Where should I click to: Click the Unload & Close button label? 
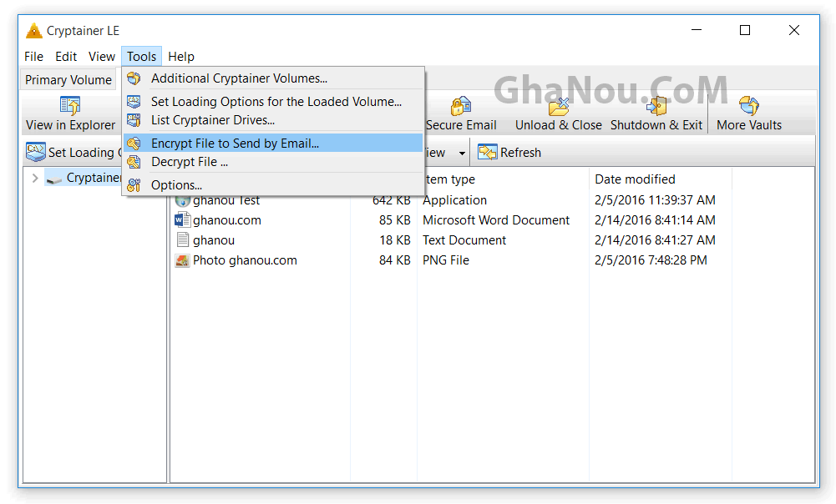point(559,125)
